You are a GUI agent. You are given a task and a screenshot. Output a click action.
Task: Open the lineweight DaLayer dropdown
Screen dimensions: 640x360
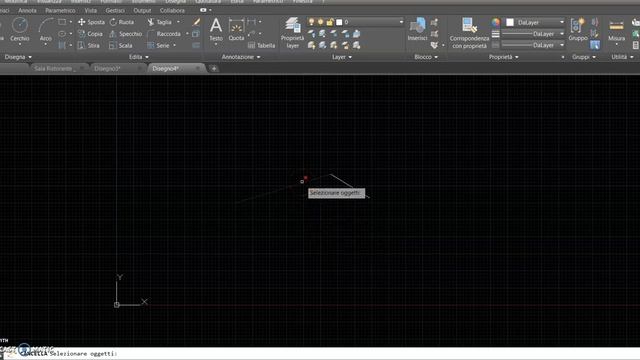coord(562,34)
